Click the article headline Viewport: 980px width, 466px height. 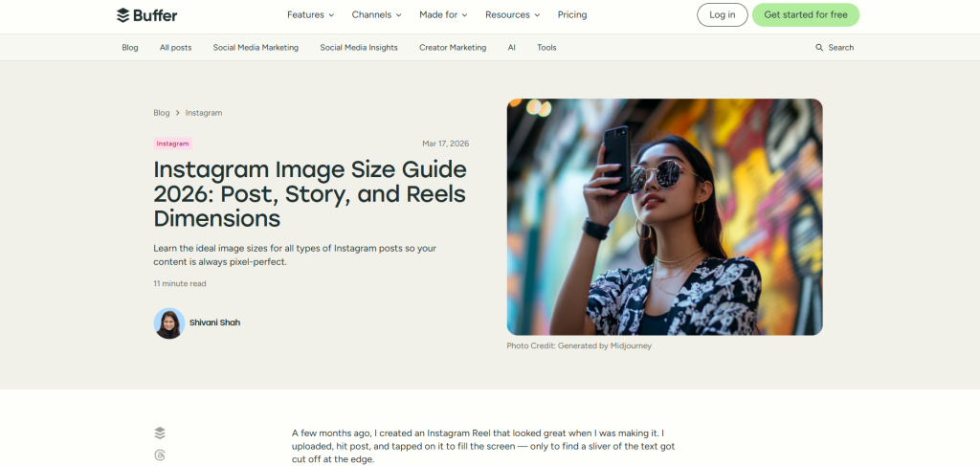310,194
